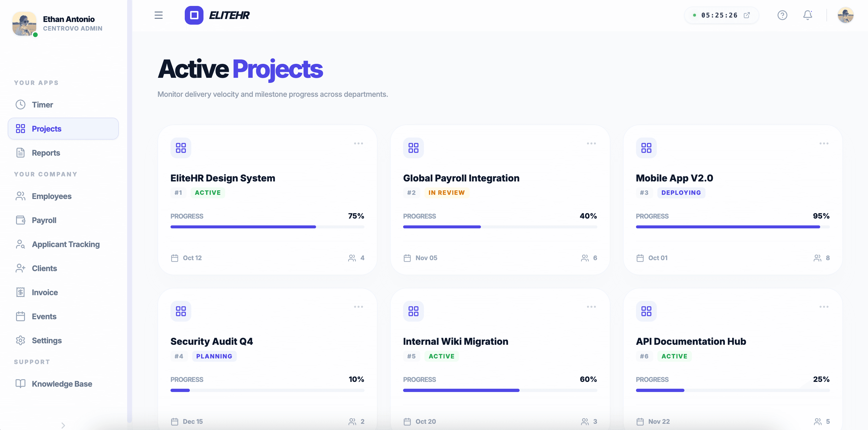Select the Invoice dollar icon
The height and width of the screenshot is (430, 868).
click(x=20, y=292)
